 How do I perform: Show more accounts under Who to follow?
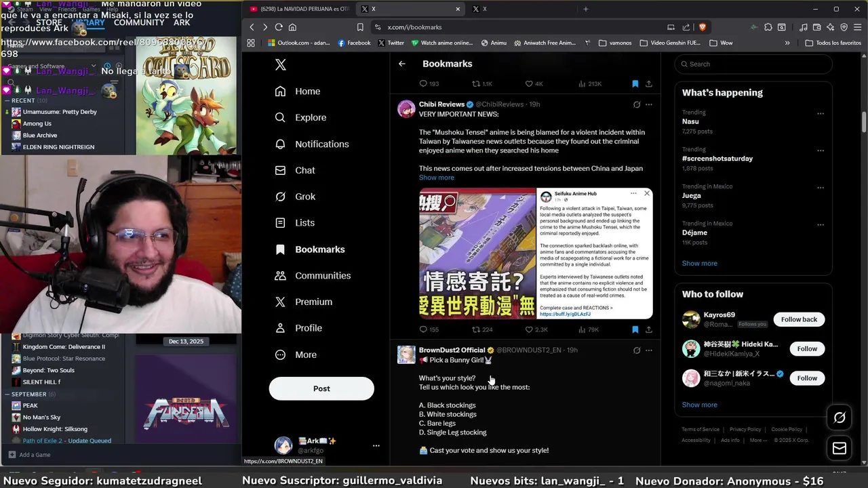pyautogui.click(x=699, y=405)
